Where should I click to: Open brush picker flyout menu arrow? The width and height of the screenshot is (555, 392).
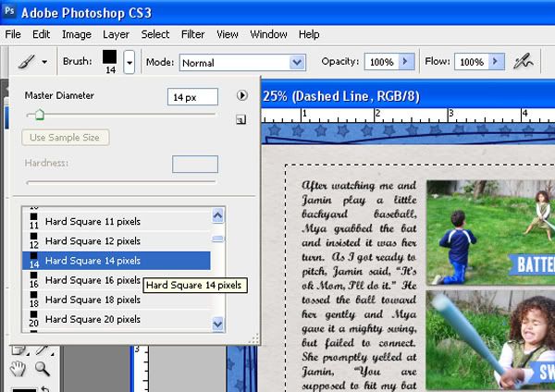[x=242, y=95]
